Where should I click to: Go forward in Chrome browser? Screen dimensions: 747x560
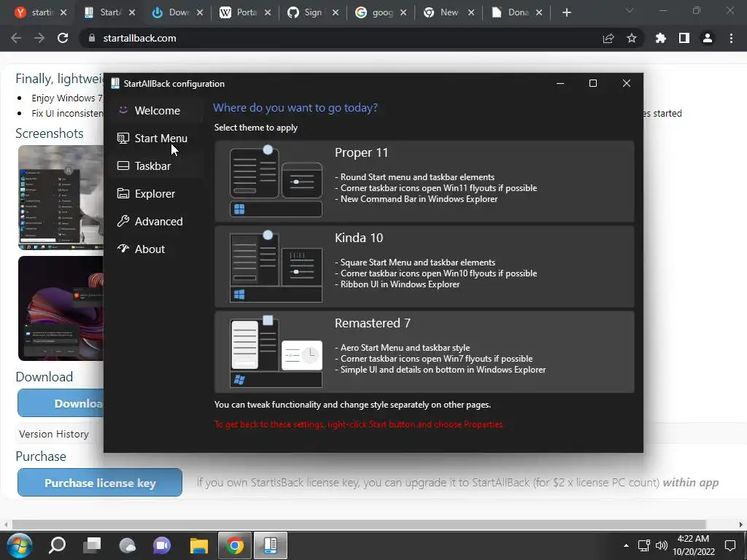pyautogui.click(x=39, y=38)
